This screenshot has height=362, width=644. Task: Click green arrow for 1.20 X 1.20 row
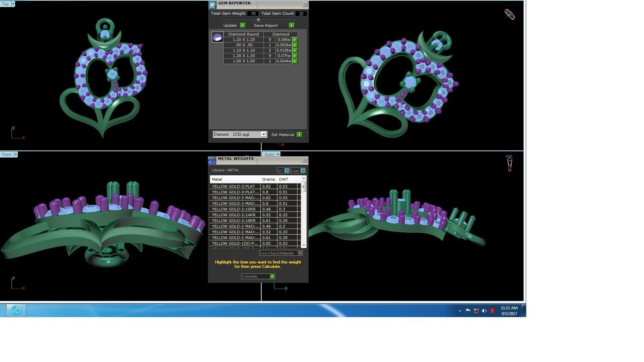[295, 40]
